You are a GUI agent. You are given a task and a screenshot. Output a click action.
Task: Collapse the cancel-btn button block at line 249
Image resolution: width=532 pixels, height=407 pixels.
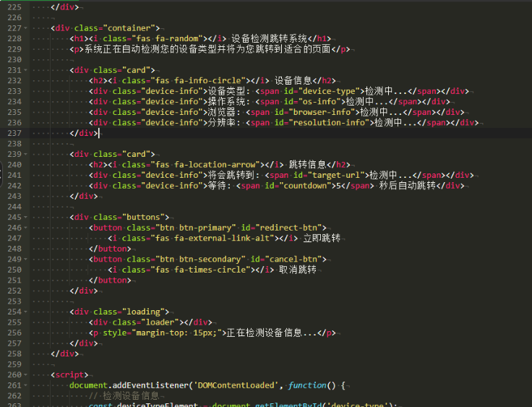(26, 260)
